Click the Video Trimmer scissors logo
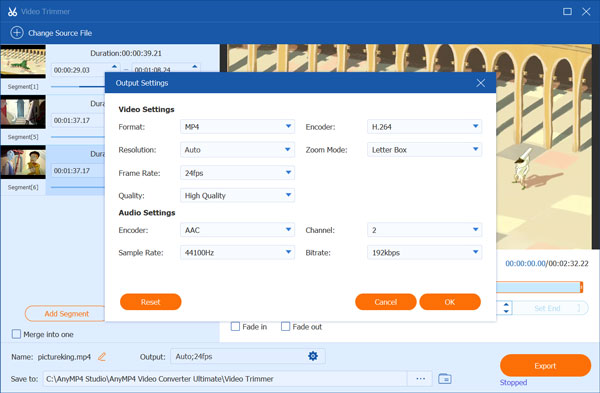Screen dimensions: 600x393 click(12, 11)
